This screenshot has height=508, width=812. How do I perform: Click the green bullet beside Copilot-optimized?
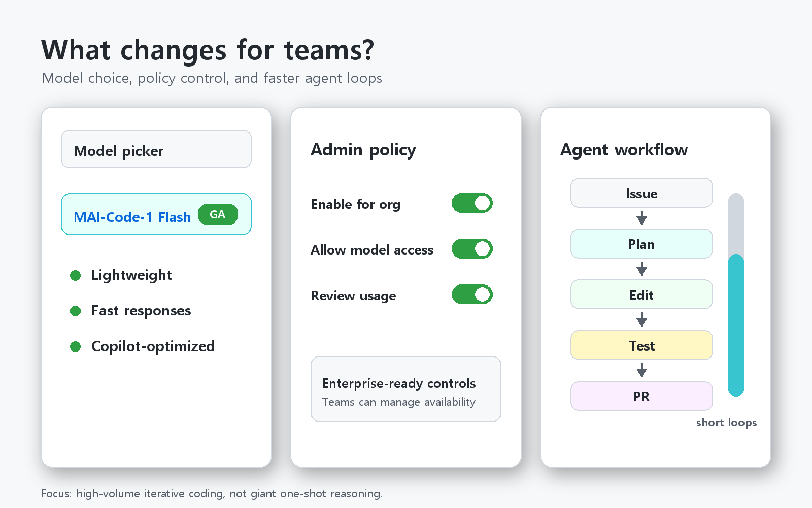click(76, 346)
